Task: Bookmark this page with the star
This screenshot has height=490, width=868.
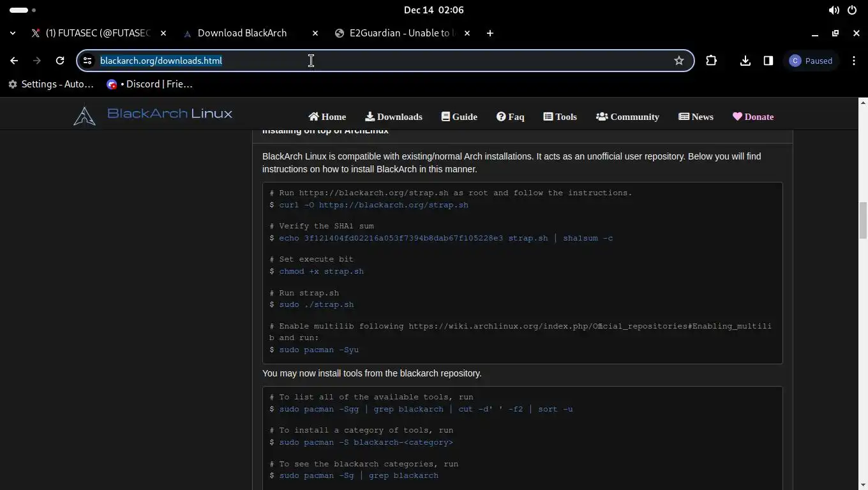Action: pyautogui.click(x=678, y=61)
